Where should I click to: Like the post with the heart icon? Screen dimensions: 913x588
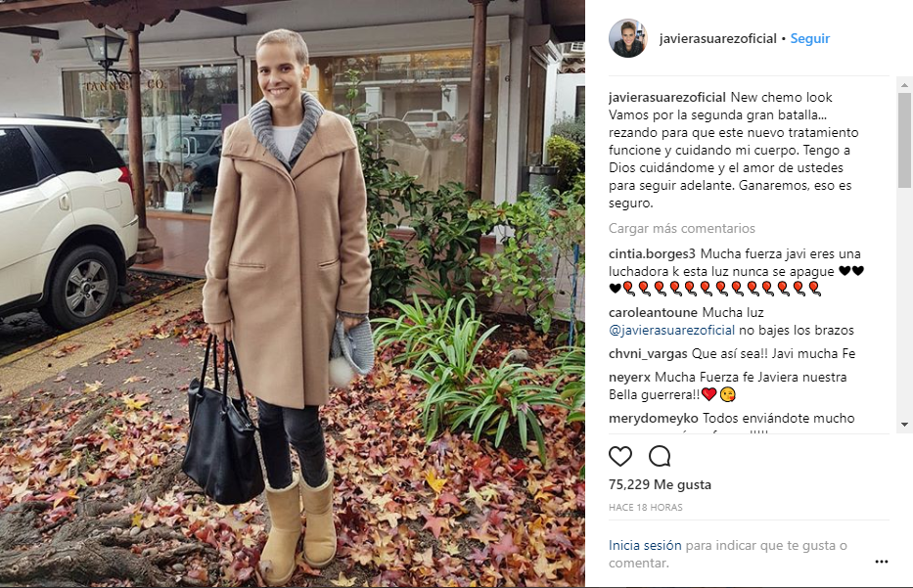coord(620,456)
